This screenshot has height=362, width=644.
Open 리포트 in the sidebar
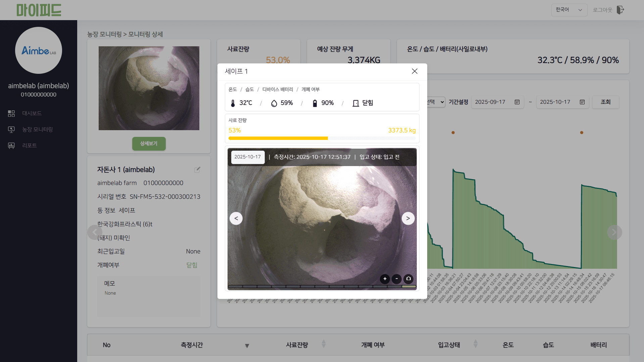click(x=30, y=146)
